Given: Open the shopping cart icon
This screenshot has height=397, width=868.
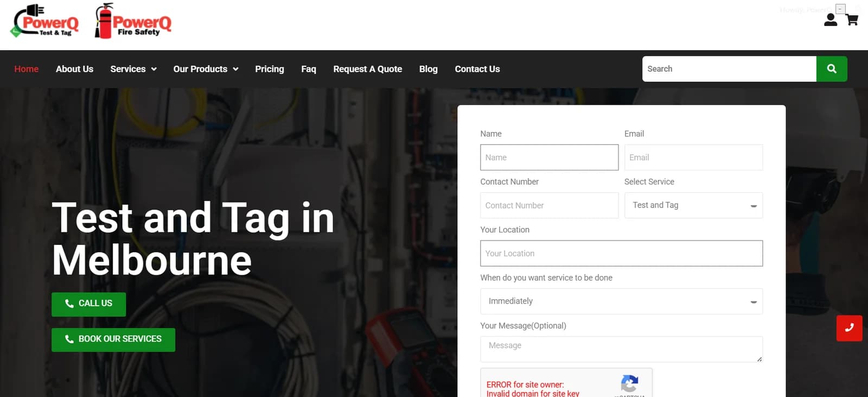Looking at the screenshot, I should 852,20.
